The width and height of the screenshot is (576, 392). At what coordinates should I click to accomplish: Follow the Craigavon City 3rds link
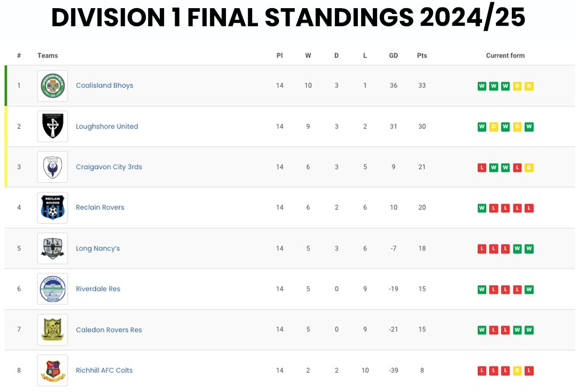pos(109,167)
